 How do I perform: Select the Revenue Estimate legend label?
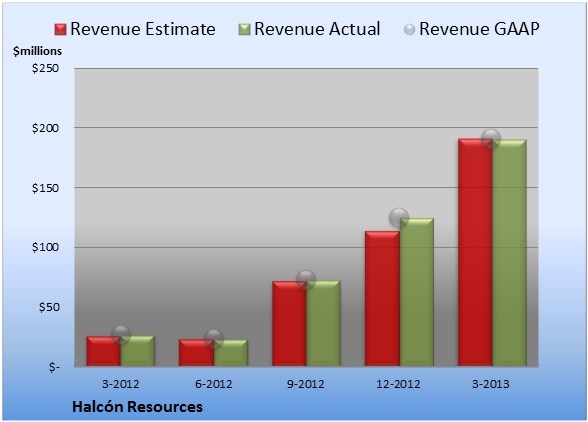pyautogui.click(x=143, y=29)
